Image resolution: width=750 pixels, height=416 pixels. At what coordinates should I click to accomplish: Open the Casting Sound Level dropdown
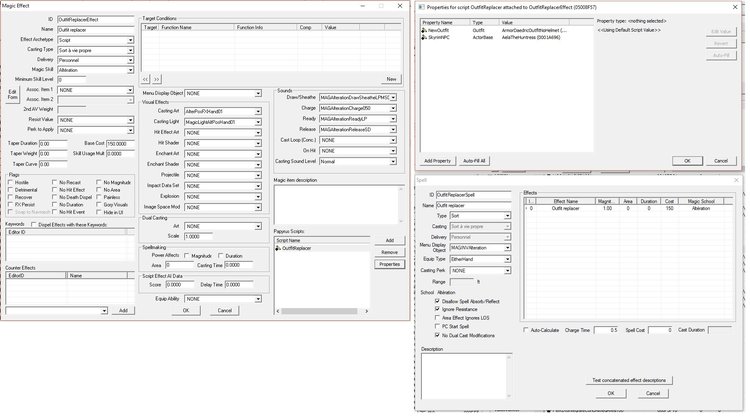[393, 162]
